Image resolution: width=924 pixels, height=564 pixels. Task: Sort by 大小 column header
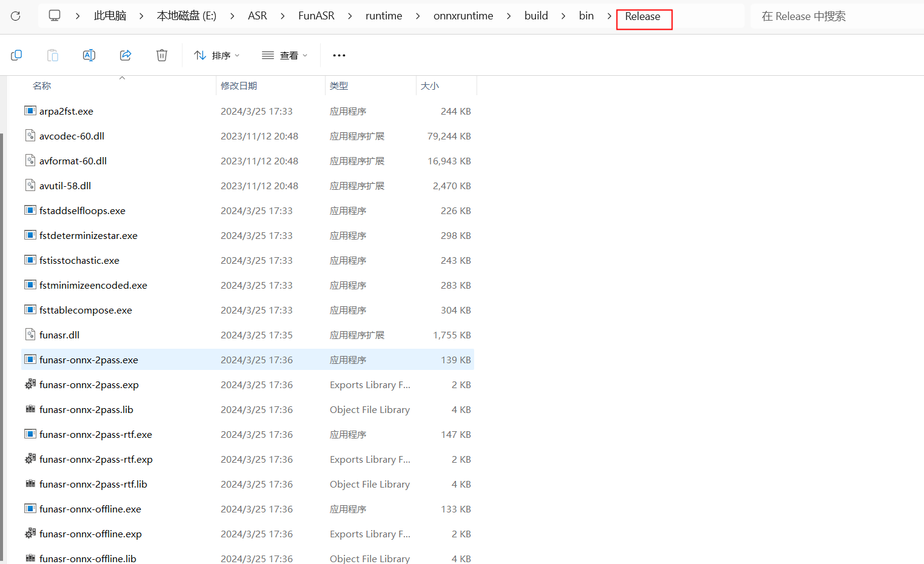tap(430, 86)
